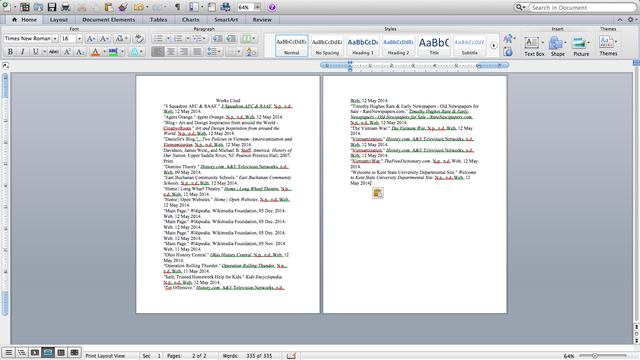Click the Search in Document field

pyautogui.click(x=581, y=7)
